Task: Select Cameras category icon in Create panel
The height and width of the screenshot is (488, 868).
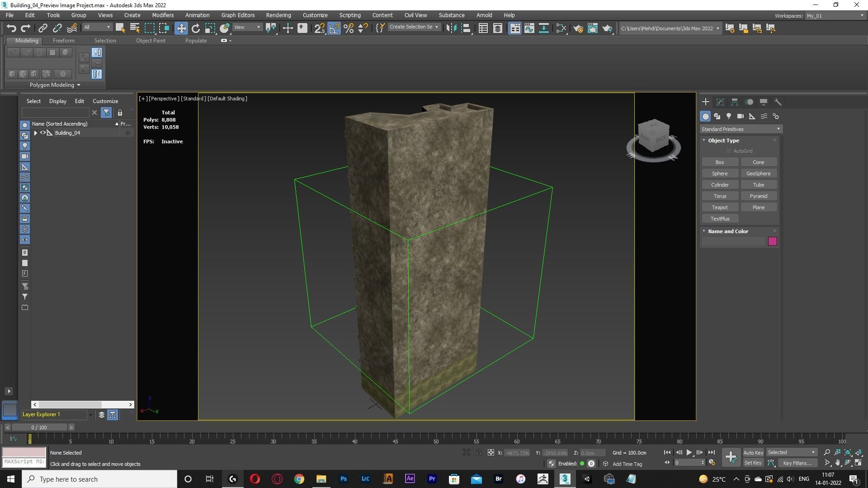Action: pos(741,116)
